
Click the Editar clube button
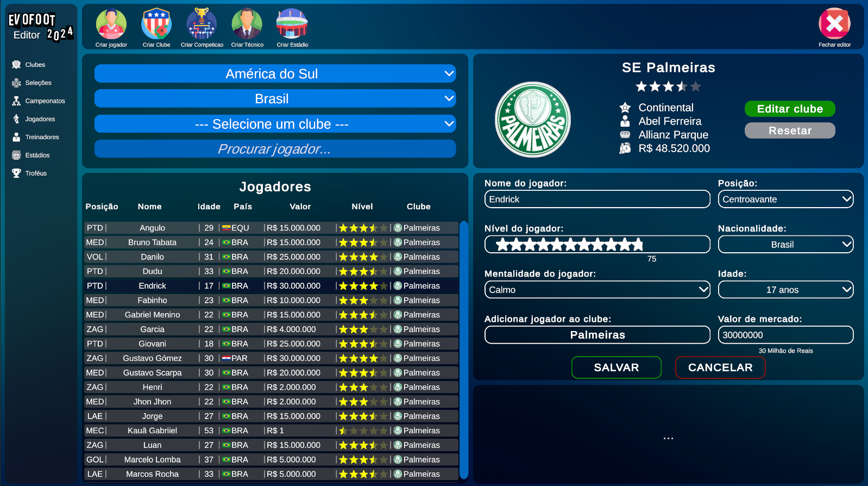point(790,109)
